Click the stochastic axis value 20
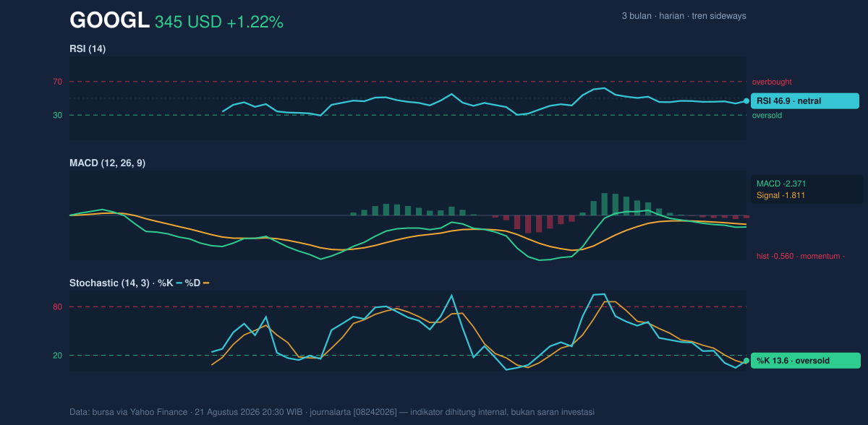The image size is (868, 425). tap(57, 355)
